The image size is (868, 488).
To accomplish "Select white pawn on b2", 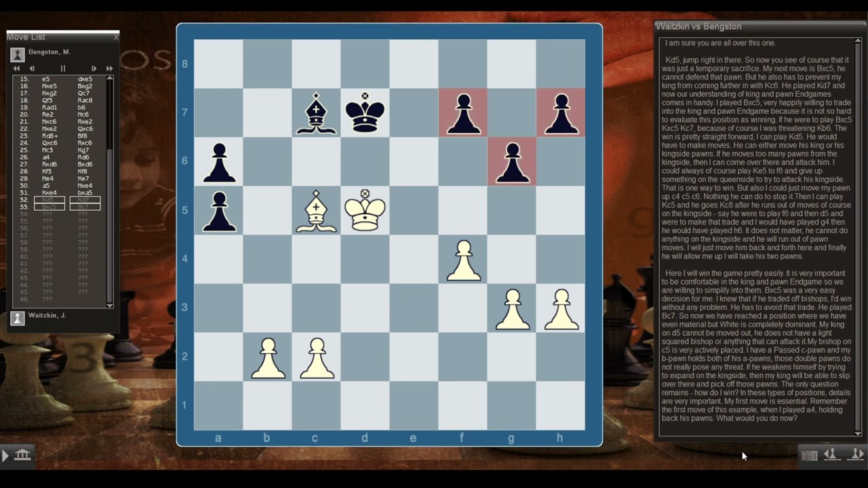I will click(267, 357).
